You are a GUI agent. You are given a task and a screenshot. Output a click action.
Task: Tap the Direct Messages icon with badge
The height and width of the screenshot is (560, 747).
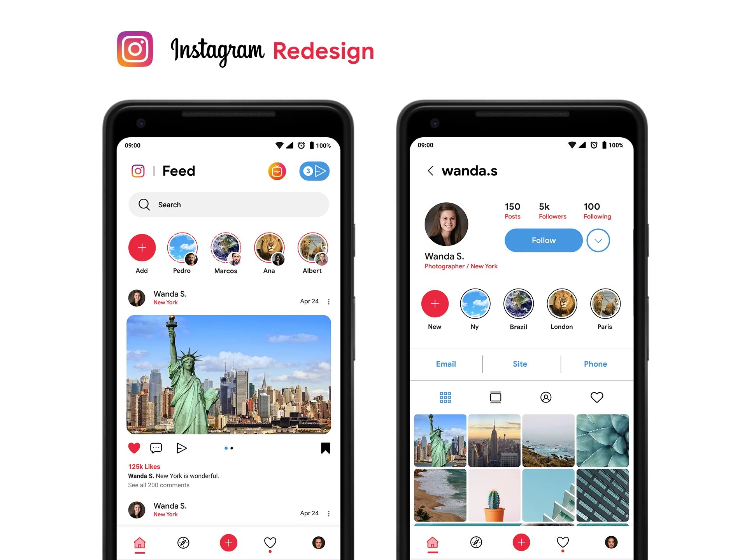(315, 171)
